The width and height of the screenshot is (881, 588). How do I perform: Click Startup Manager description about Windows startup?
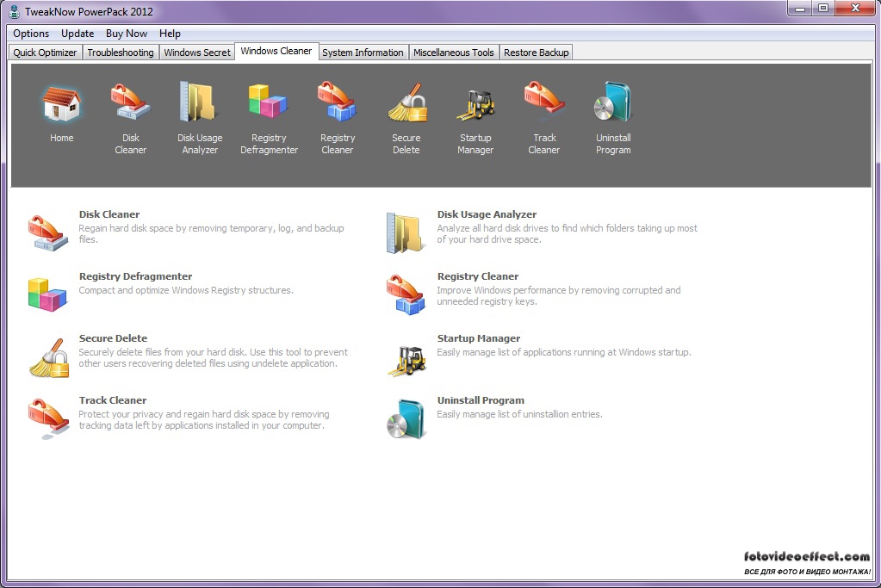(564, 353)
